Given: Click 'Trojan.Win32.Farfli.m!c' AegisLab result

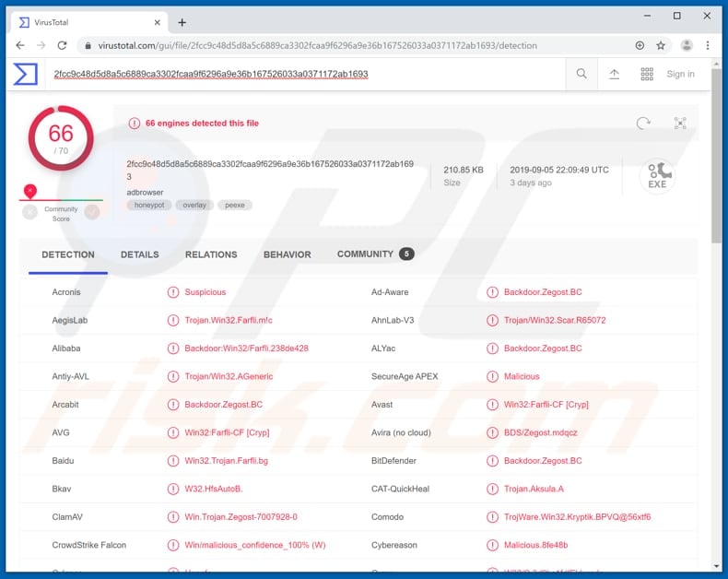Looking at the screenshot, I should click(229, 320).
